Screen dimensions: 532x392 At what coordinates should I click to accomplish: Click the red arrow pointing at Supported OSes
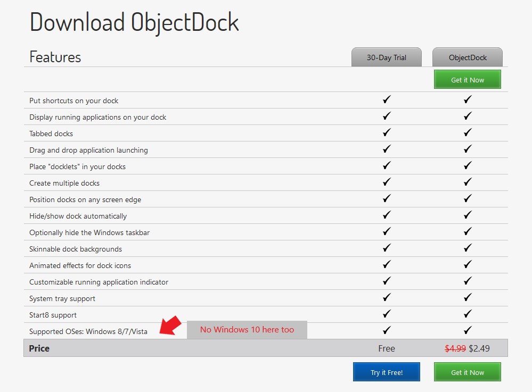pos(170,326)
